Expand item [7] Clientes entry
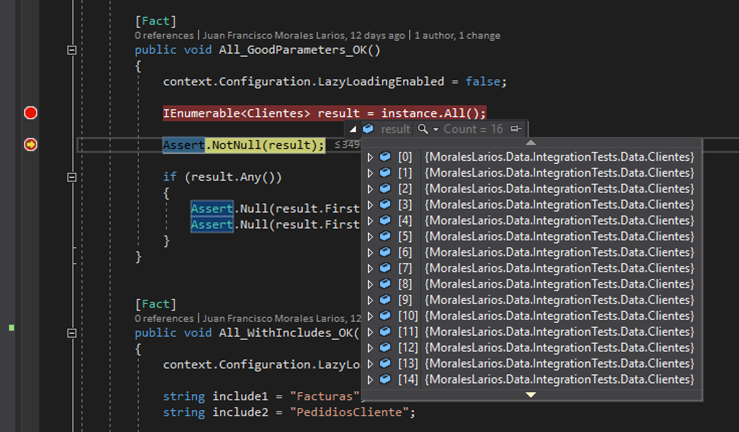The height and width of the screenshot is (432, 739). [370, 268]
